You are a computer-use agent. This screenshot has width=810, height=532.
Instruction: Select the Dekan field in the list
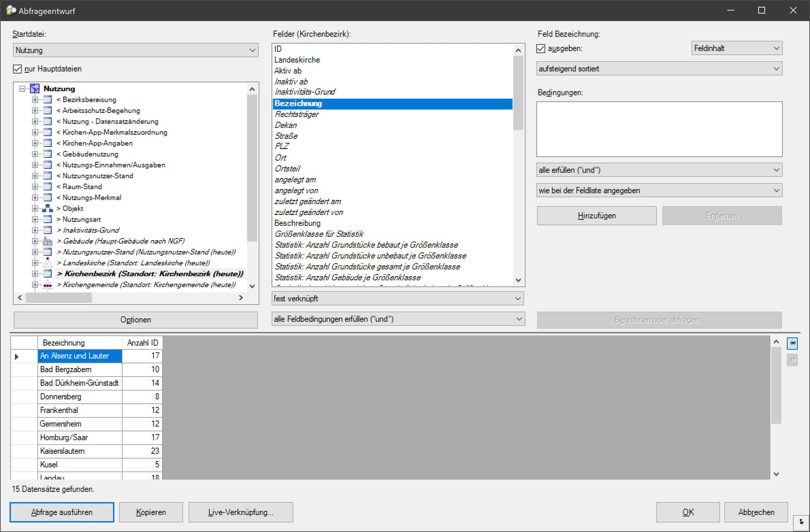[393, 125]
